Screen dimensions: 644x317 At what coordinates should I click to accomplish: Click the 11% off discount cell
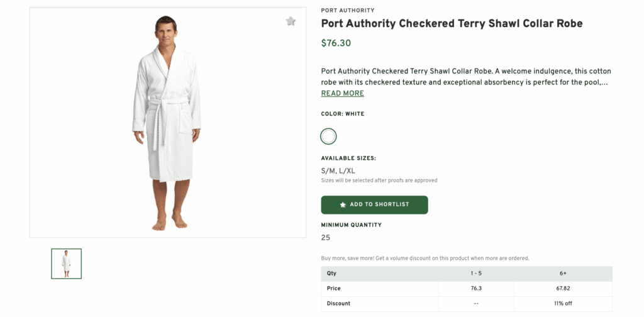click(x=563, y=304)
